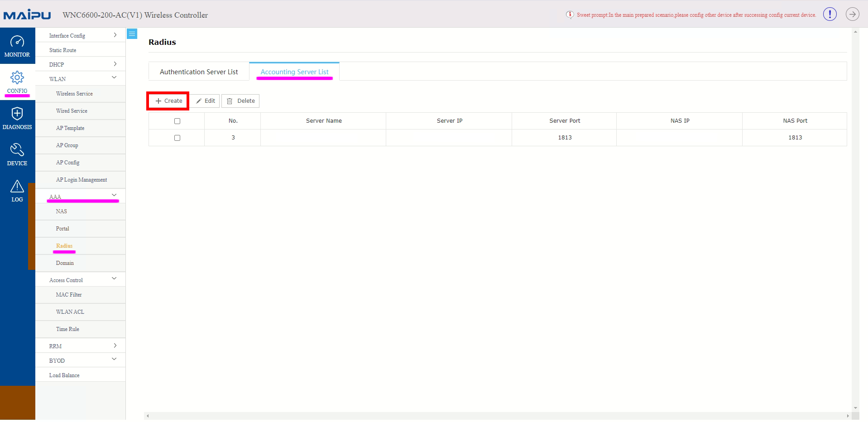Toggle the blue sidebar collapse icon
868x422 pixels.
pos(132,34)
